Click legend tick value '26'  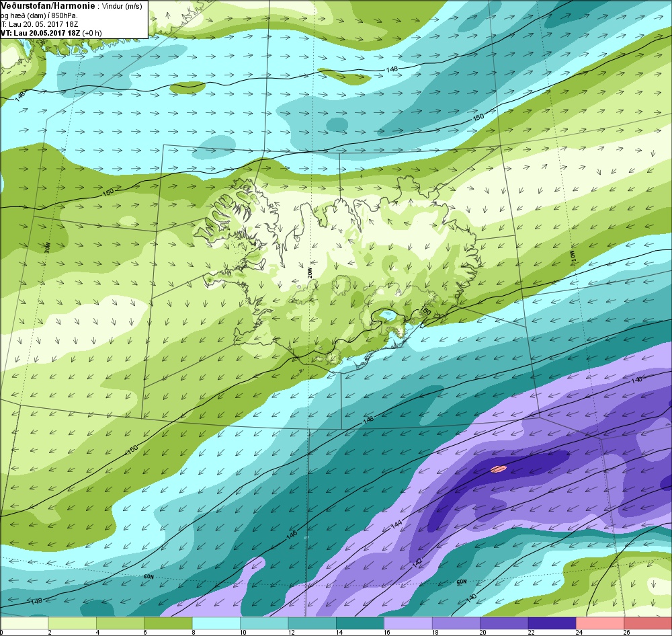click(626, 632)
